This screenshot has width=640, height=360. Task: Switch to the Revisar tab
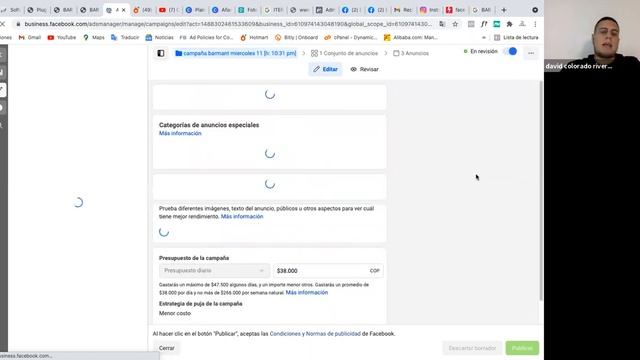tap(364, 69)
